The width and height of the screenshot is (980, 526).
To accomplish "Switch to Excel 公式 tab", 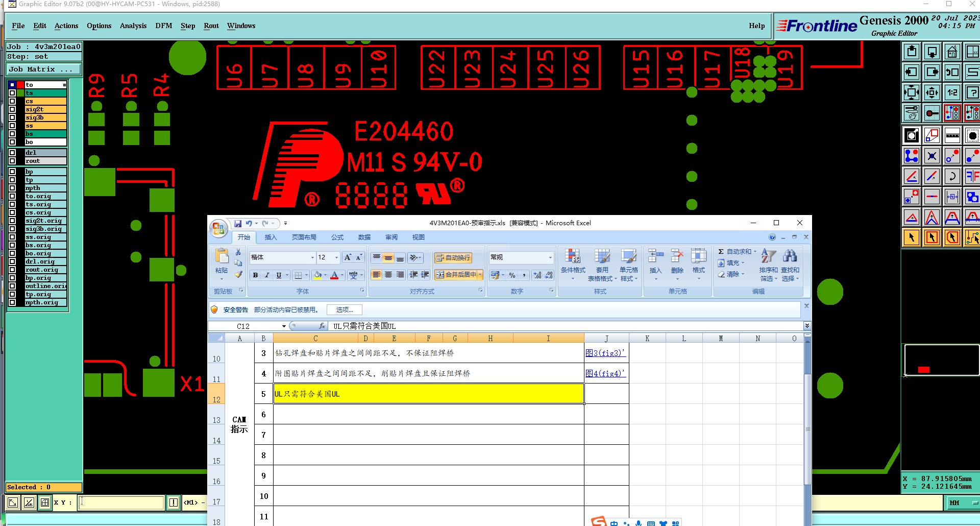I will pos(337,237).
